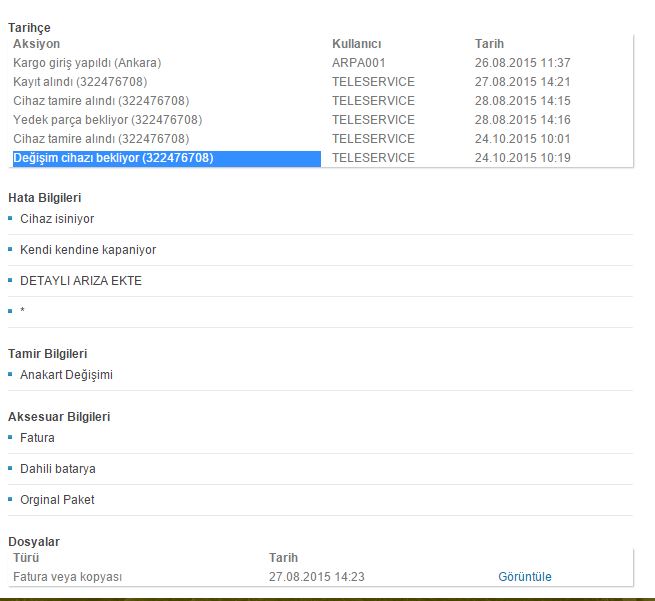Select the Fatura accessory item

point(37,438)
